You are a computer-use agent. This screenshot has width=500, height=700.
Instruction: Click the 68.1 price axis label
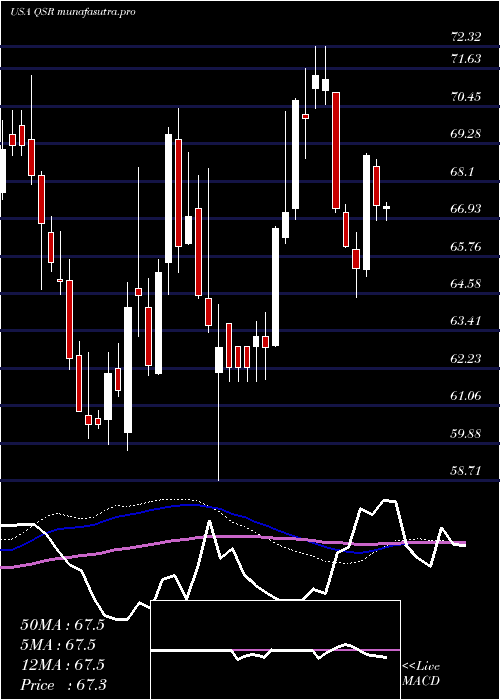point(462,171)
